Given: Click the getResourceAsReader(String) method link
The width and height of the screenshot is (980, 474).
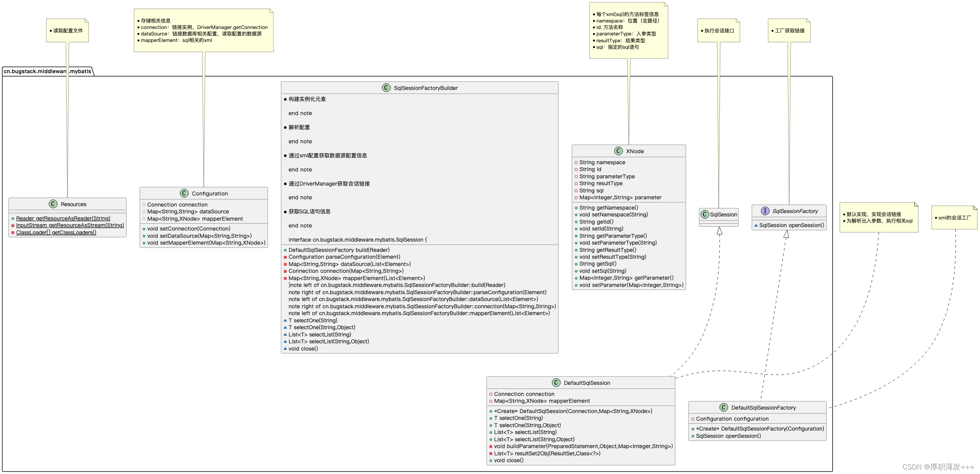Looking at the screenshot, I should [63, 218].
